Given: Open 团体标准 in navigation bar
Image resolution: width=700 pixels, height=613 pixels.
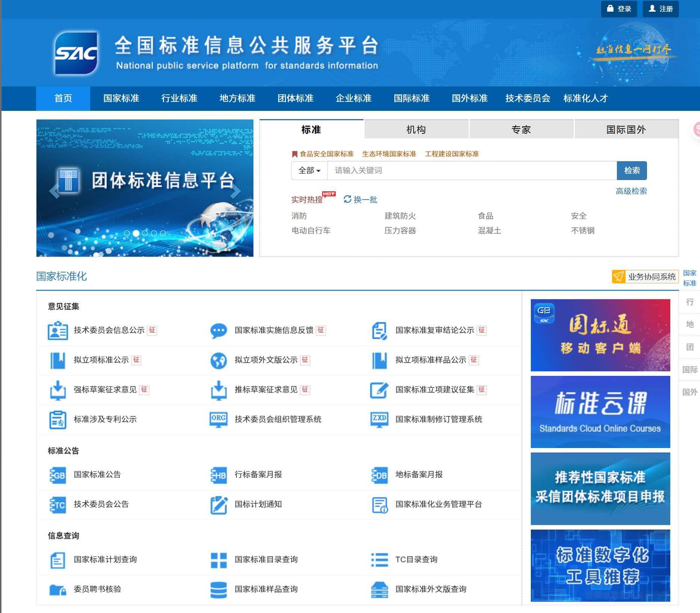Looking at the screenshot, I should pos(295,98).
